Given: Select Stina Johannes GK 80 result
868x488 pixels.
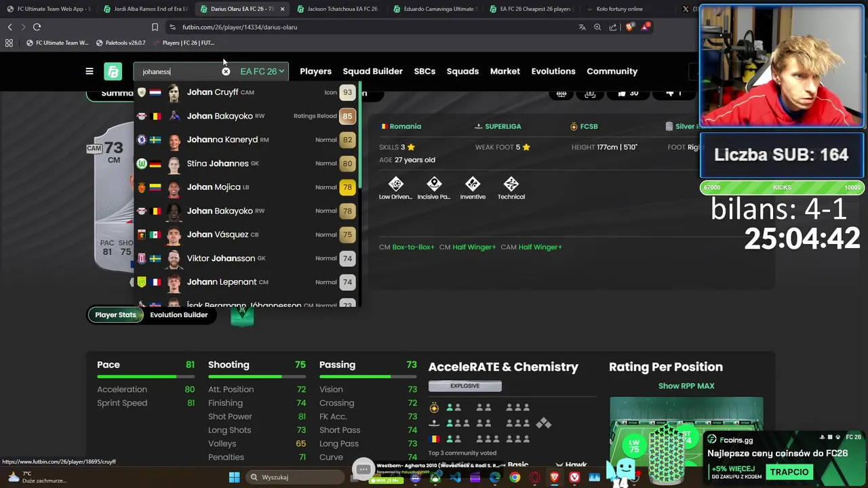Looking at the screenshot, I should [x=247, y=163].
